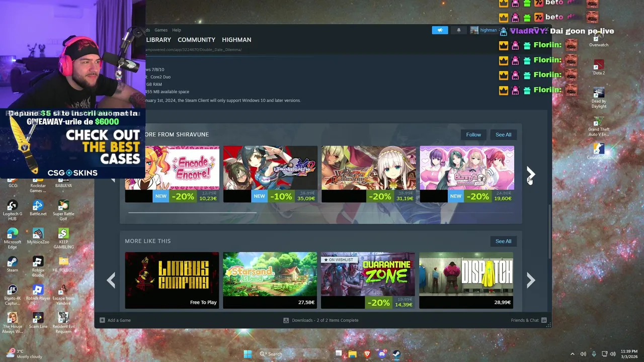Select Super Battle Golf desktop icon
644x362 pixels.
63,210
